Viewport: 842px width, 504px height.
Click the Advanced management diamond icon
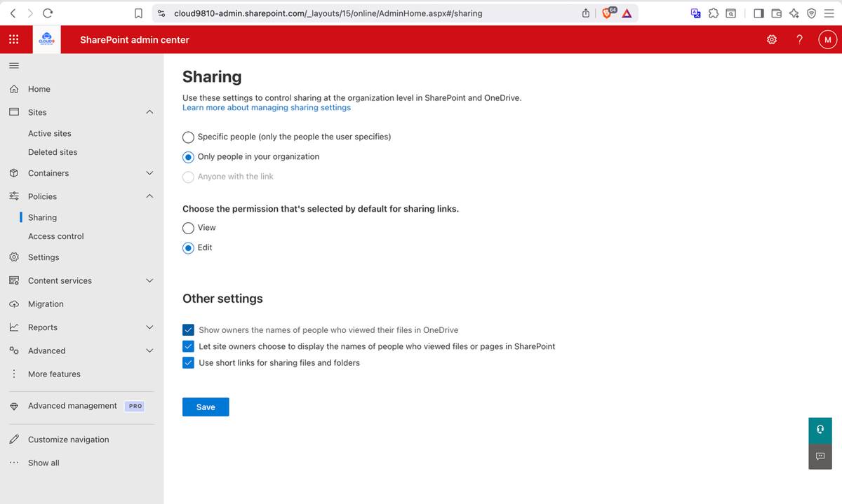pos(13,406)
